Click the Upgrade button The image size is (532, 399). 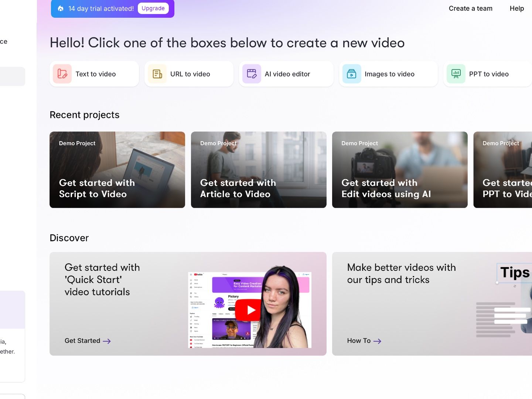click(153, 8)
